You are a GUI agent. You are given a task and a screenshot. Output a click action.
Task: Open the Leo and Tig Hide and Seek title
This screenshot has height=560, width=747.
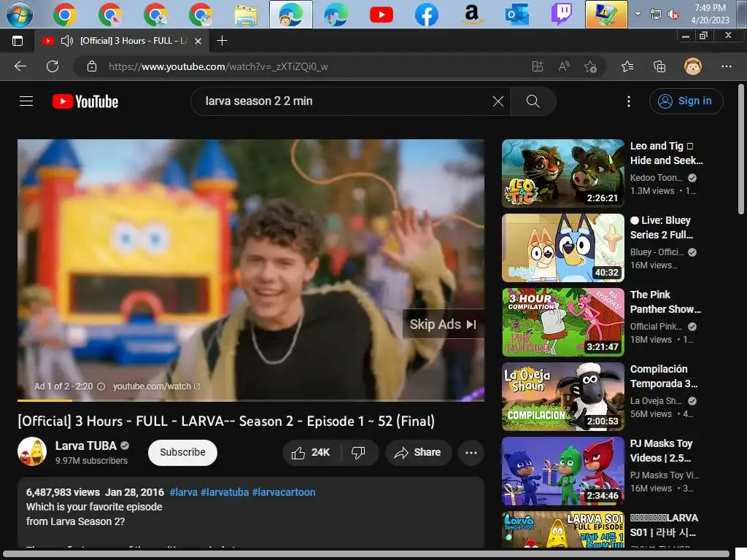click(x=666, y=153)
